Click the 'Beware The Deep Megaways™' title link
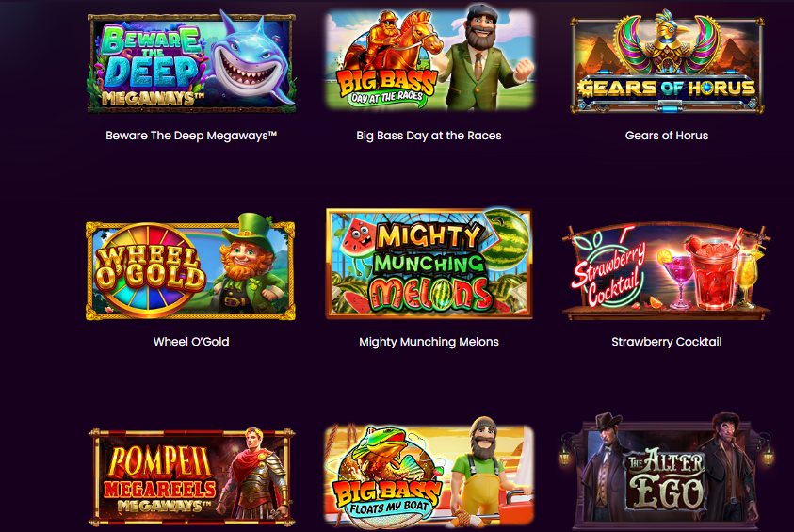 [191, 136]
